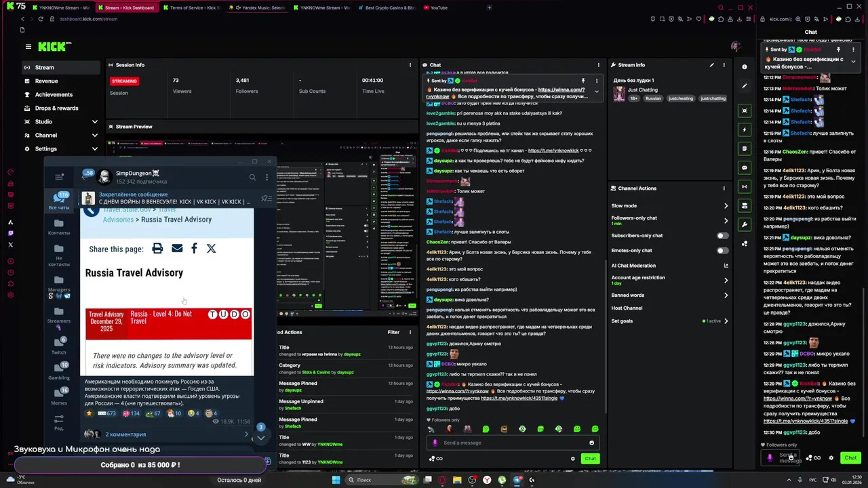Expand the Channel sidebar section
The width and height of the screenshot is (868, 488).
[x=94, y=136]
